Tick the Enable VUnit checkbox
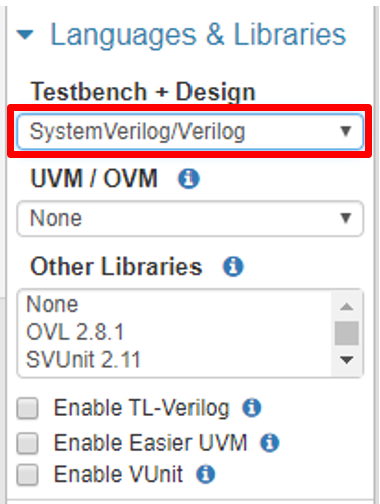 28,474
